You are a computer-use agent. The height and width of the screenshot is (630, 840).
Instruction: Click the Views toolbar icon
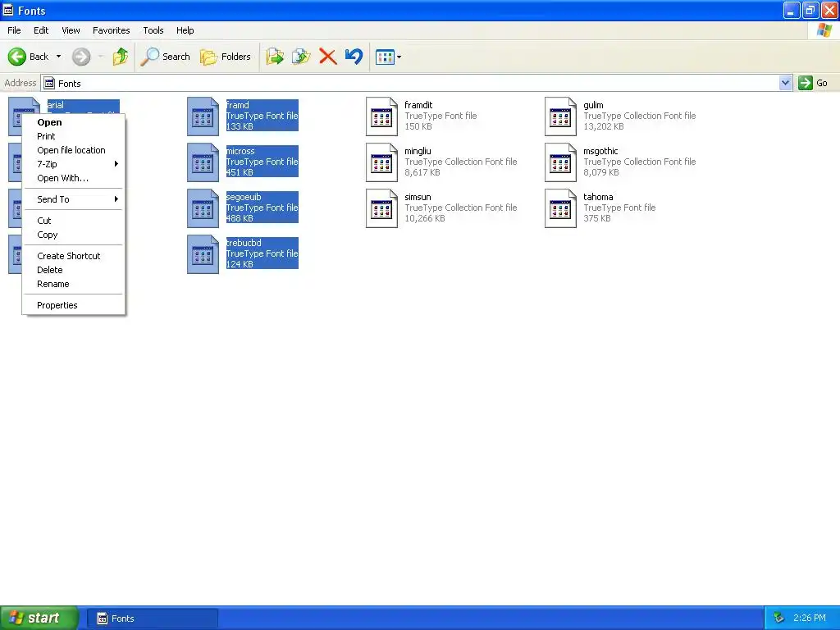point(385,57)
